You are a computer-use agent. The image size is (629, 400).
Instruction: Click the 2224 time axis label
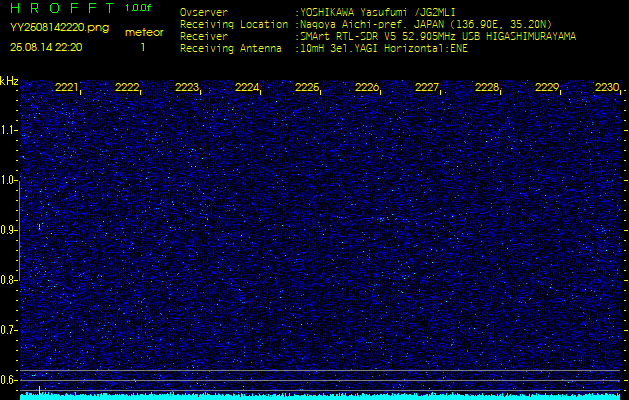(247, 87)
